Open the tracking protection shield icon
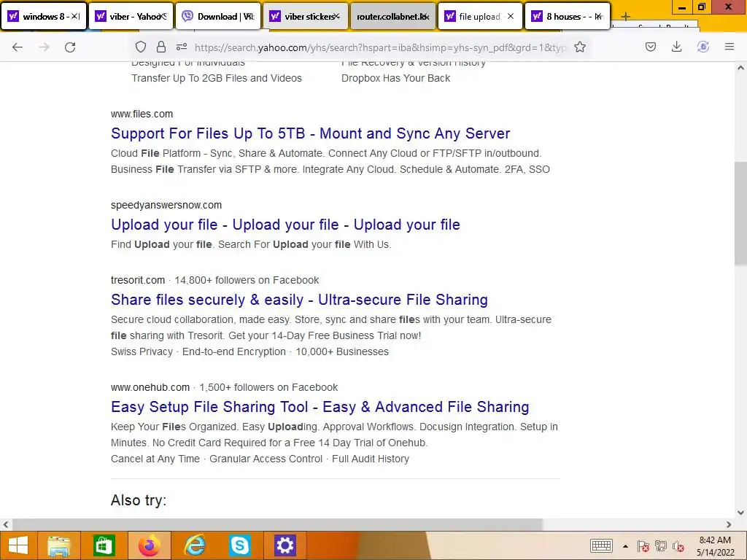The width and height of the screenshot is (747, 560). coord(141,47)
